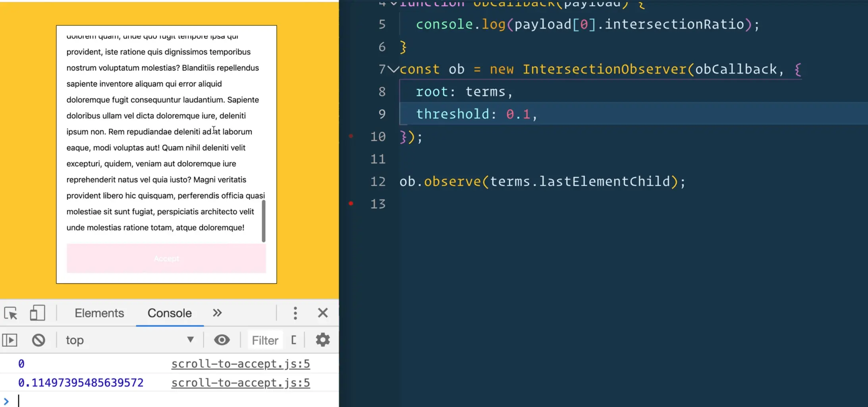Close the DevTools panel

click(x=323, y=313)
